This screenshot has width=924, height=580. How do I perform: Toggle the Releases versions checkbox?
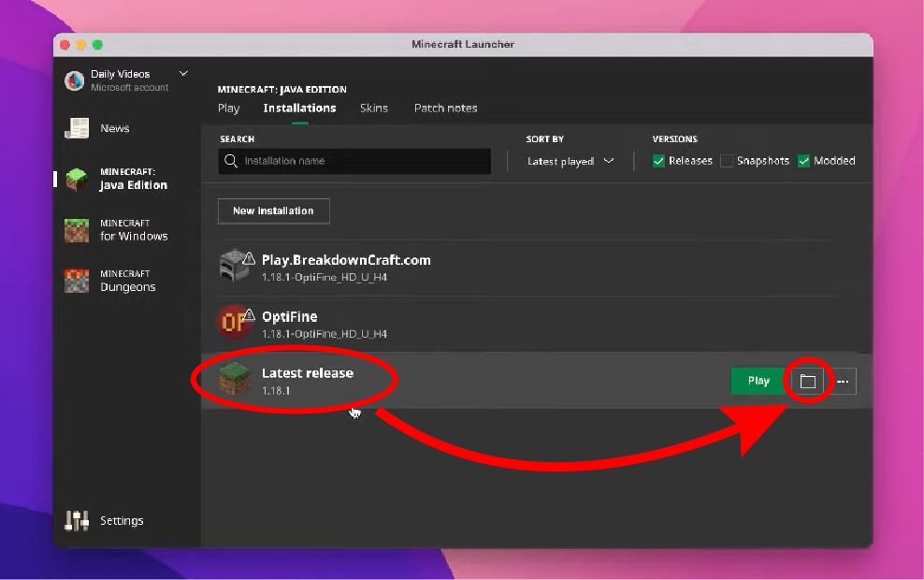pos(658,161)
